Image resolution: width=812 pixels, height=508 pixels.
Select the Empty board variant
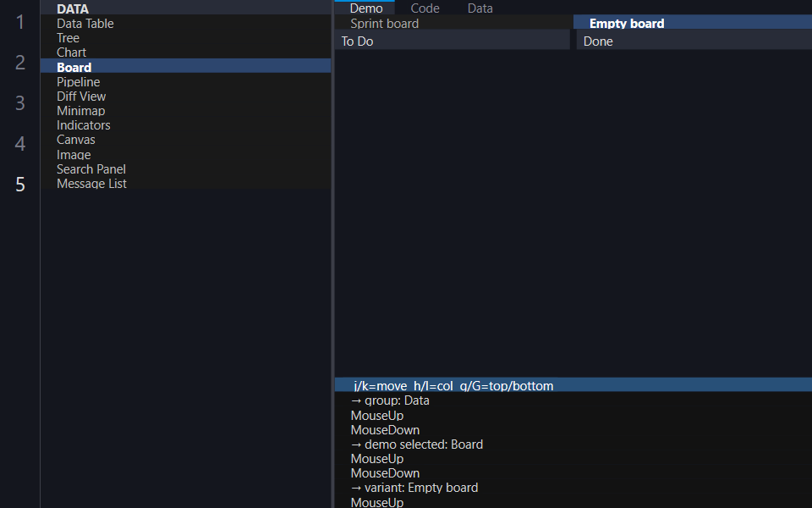693,24
